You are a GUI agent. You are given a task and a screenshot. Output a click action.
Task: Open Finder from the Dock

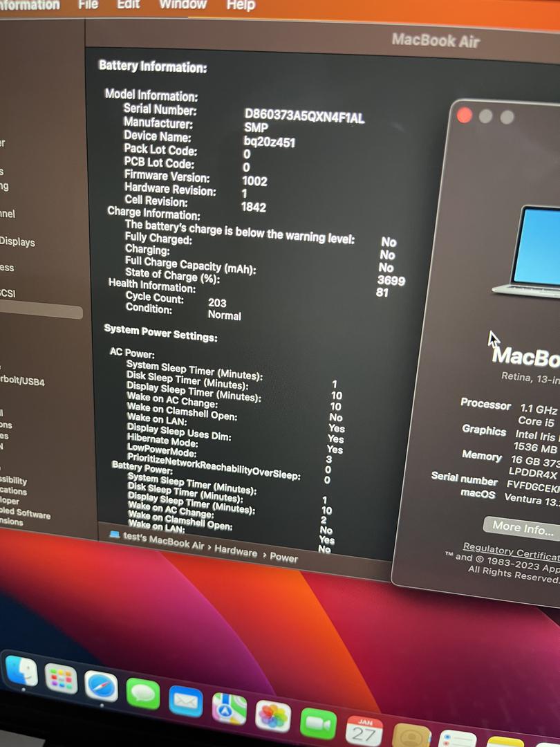[x=21, y=671]
